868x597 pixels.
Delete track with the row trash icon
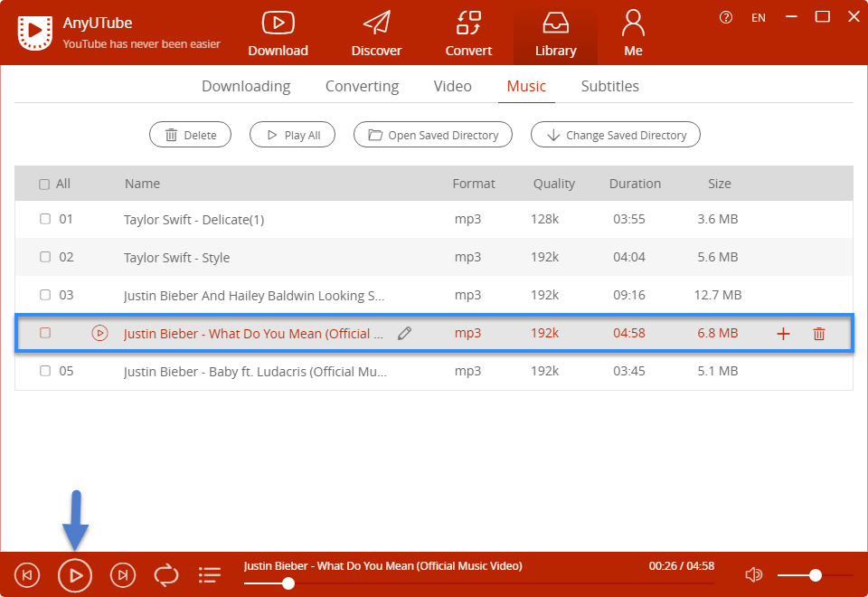coord(819,334)
